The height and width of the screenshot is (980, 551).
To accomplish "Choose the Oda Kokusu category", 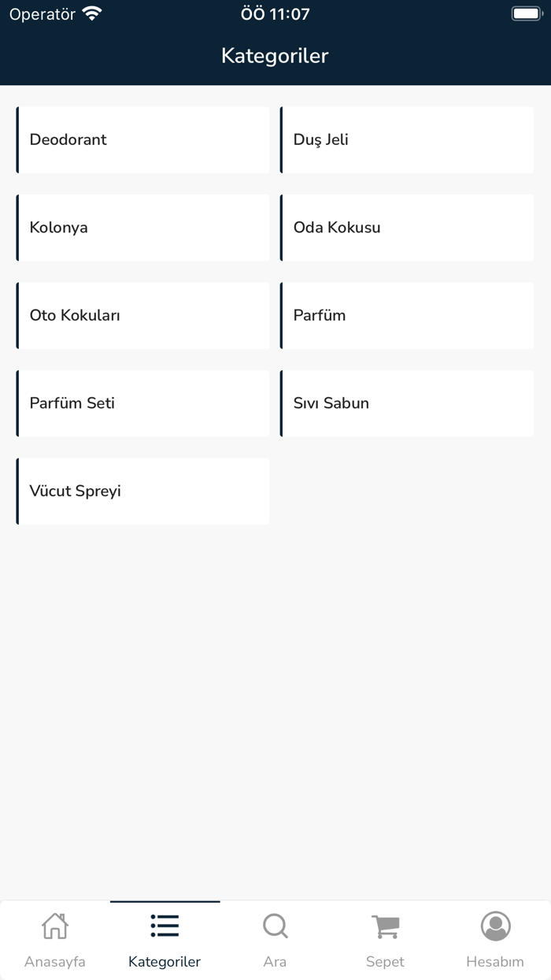I will [x=407, y=228].
